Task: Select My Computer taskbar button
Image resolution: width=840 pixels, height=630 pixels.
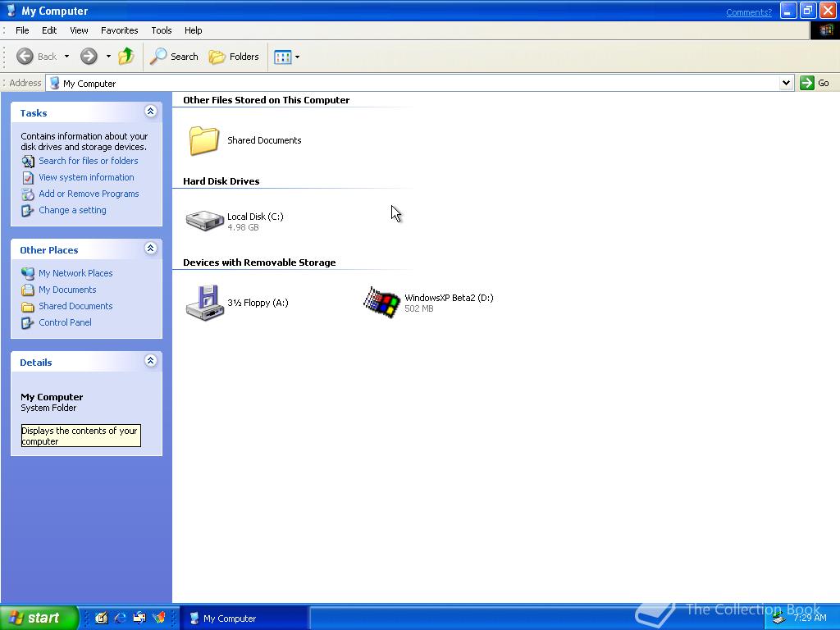Action: tap(243, 619)
